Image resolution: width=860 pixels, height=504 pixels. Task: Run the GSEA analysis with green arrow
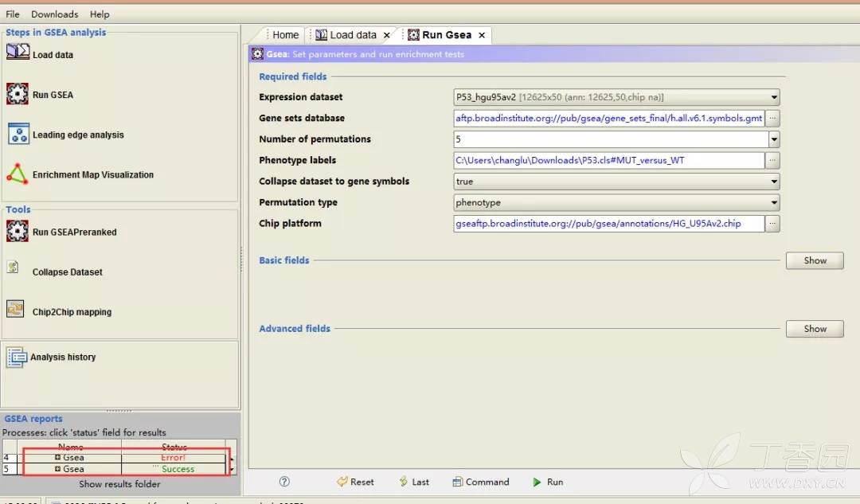(548, 482)
